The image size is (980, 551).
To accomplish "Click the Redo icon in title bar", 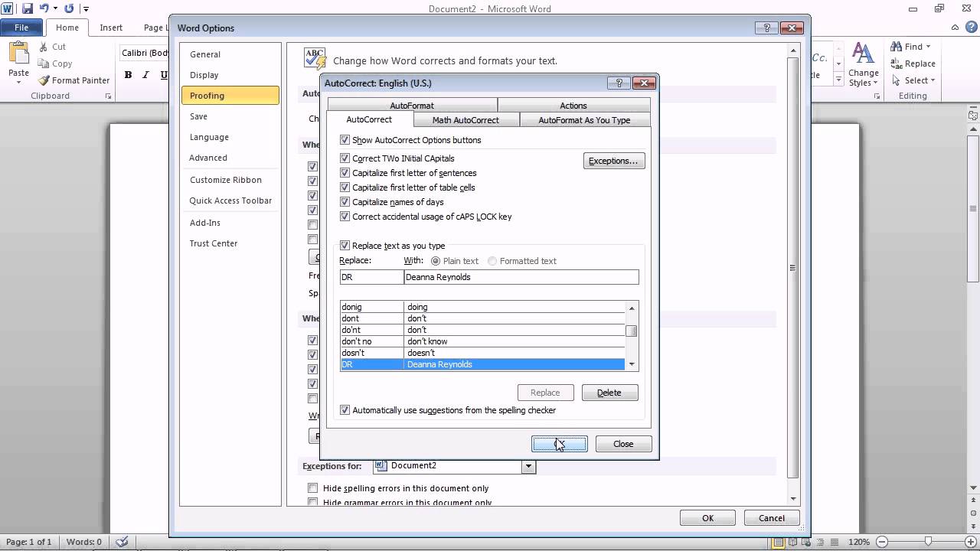I will (x=70, y=9).
